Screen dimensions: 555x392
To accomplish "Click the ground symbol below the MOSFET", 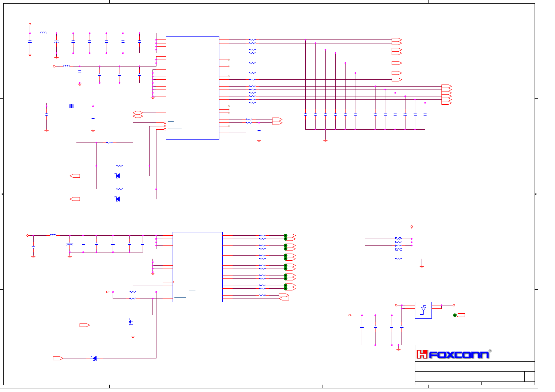I will point(133,336).
